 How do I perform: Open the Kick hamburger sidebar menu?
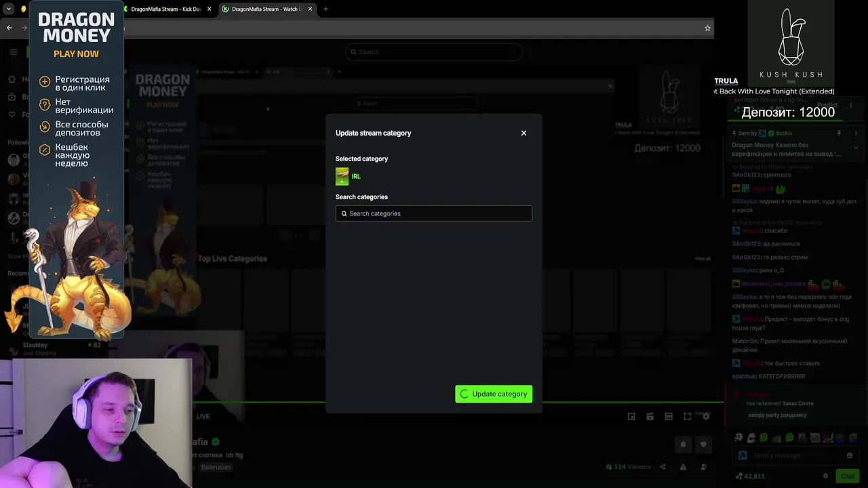coord(13,52)
